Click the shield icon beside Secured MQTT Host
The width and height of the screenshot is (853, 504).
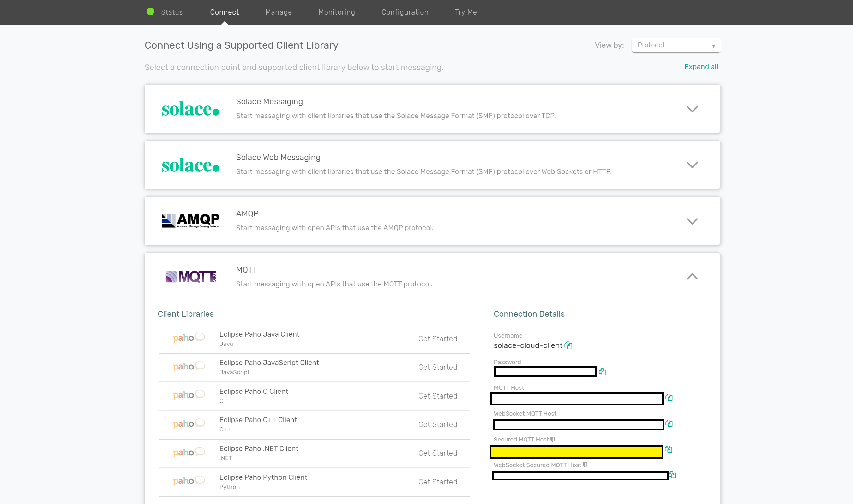pos(553,439)
